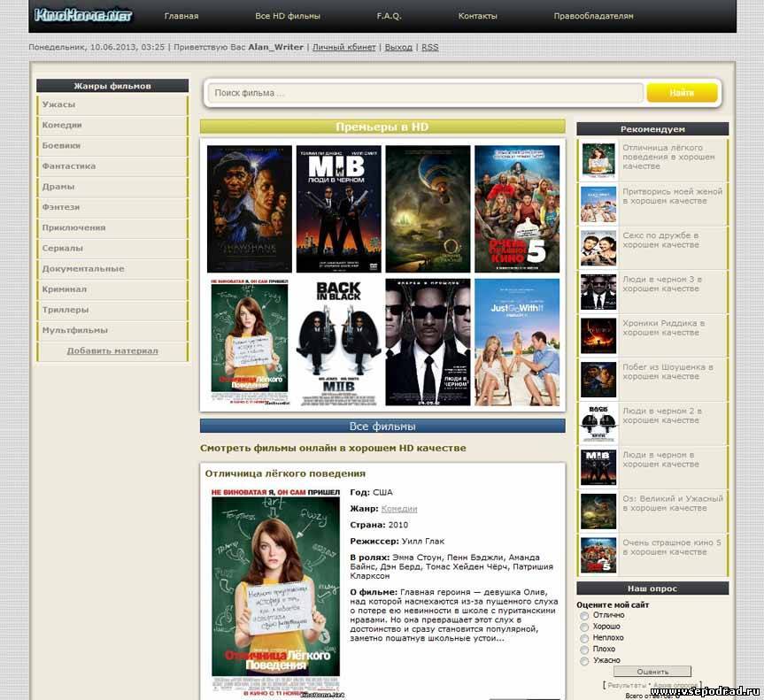764x700 pixels.
Task: Select the Ужасы genre
Action: 112,104
